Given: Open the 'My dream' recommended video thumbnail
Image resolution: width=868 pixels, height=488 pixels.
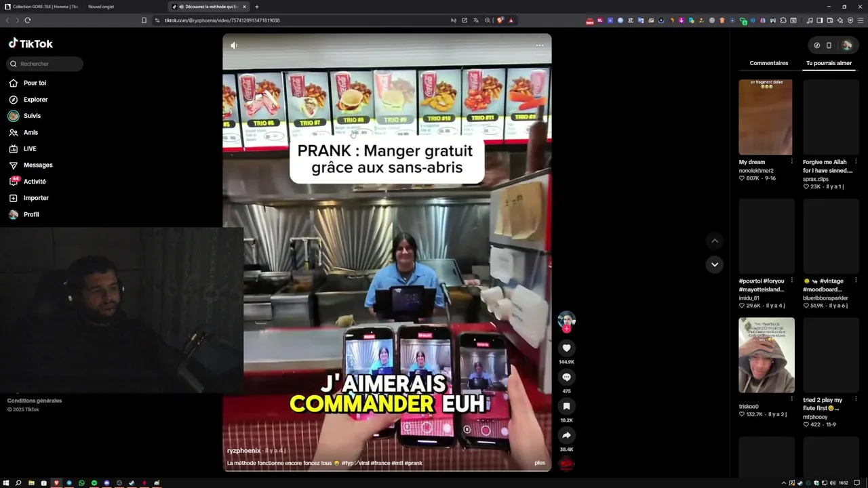Looking at the screenshot, I should [765, 117].
